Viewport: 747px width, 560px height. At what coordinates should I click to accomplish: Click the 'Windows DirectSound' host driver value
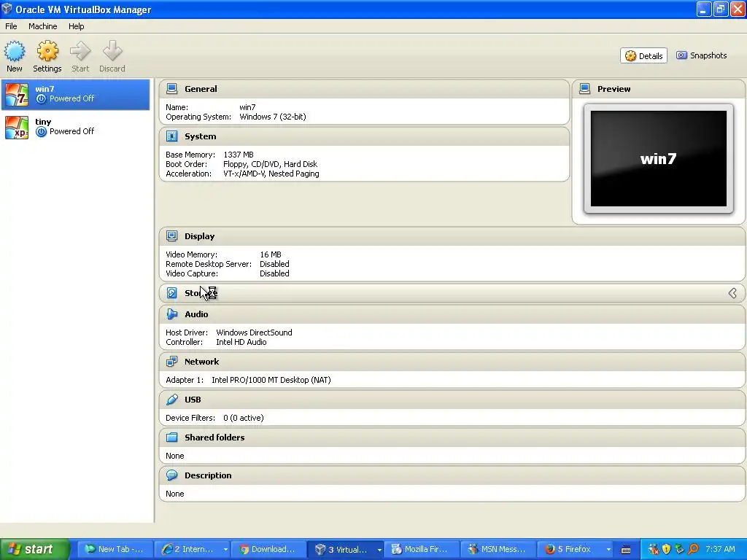254,332
